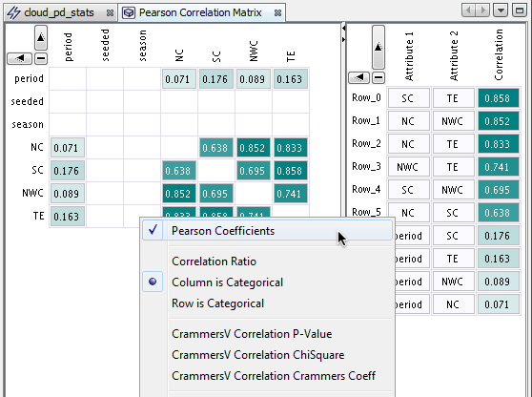Click the cloud_pd_stats tab lightning icon
The image size is (532, 397).
[14, 13]
